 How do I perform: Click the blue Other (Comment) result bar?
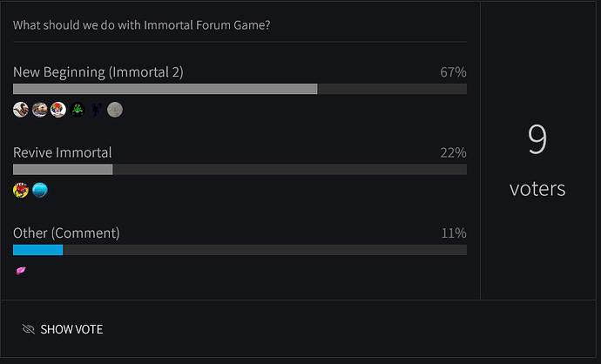coord(38,250)
